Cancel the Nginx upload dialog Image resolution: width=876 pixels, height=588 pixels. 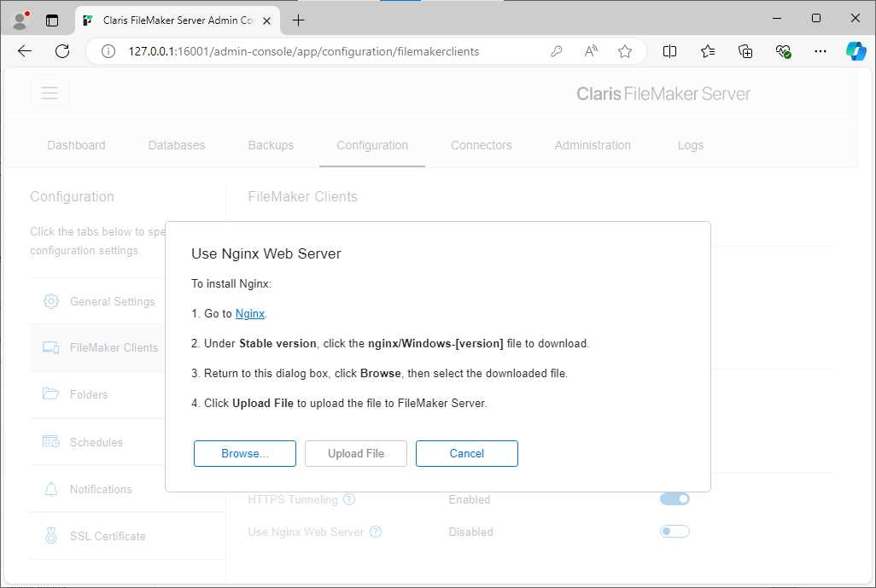pyautogui.click(x=467, y=453)
